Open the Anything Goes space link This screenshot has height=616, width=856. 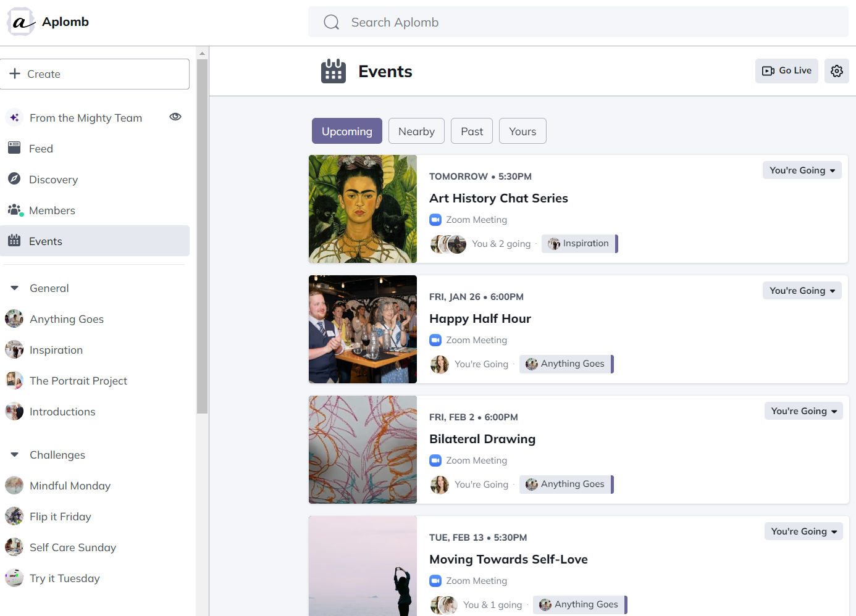(x=66, y=318)
